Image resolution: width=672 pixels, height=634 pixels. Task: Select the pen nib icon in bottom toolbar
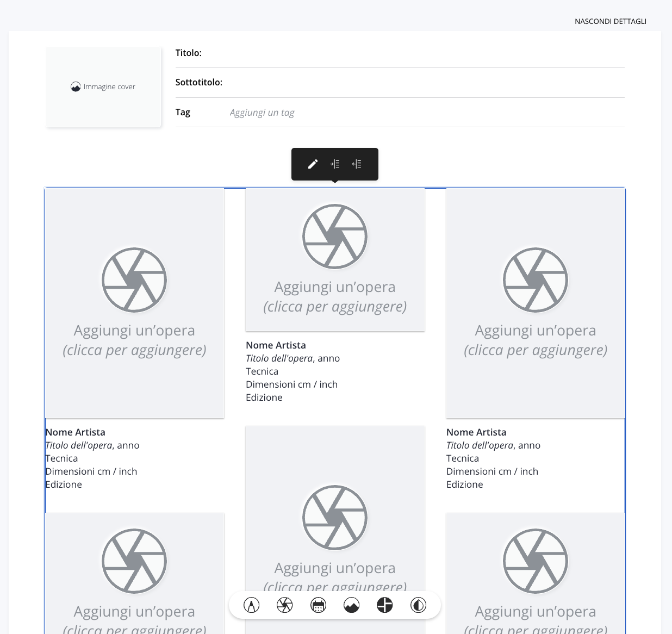click(x=251, y=605)
